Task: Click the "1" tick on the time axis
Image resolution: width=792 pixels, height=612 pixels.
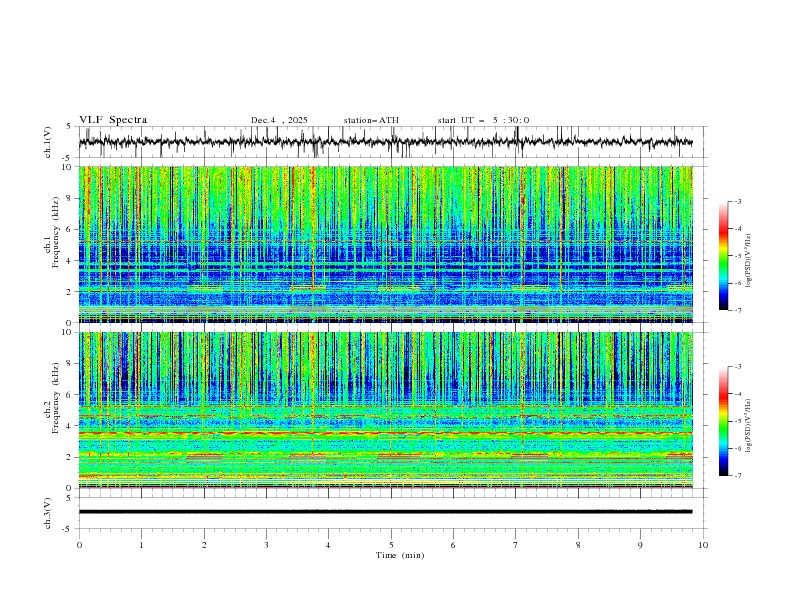Action: pyautogui.click(x=141, y=545)
